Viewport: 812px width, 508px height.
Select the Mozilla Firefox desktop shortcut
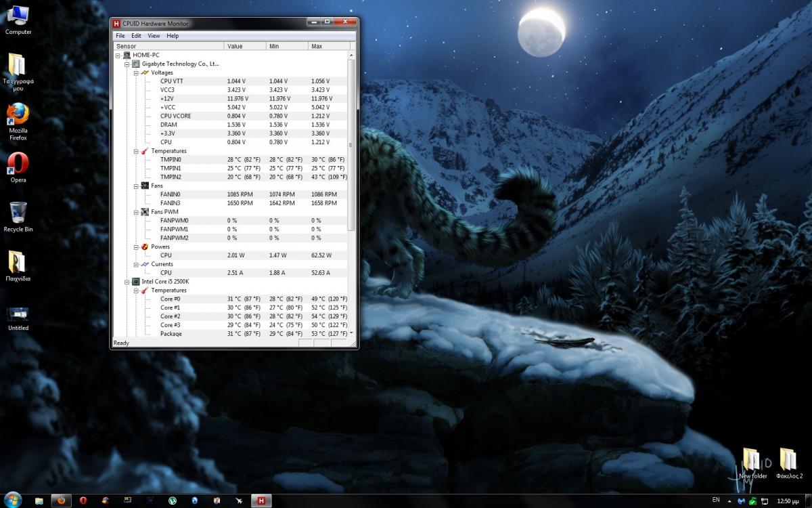point(18,123)
